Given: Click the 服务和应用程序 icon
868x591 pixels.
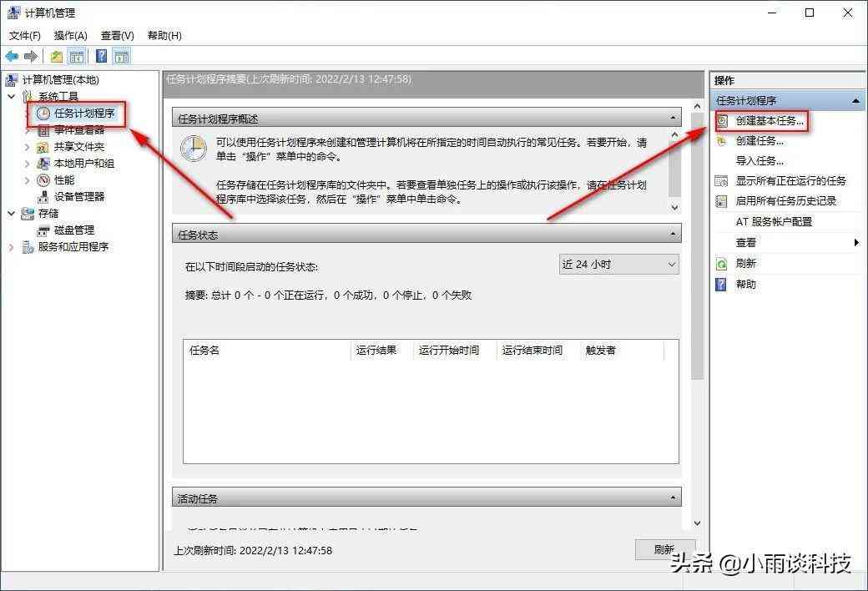Looking at the screenshot, I should [28, 246].
